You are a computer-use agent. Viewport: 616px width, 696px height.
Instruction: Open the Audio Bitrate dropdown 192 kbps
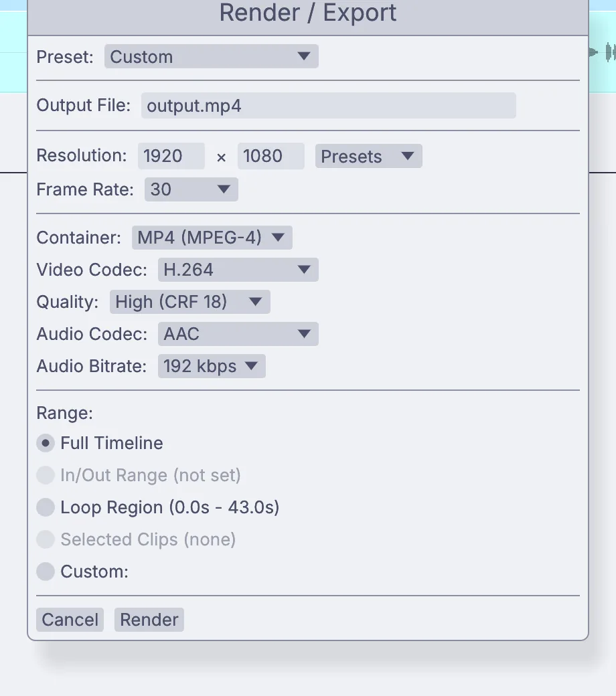212,366
